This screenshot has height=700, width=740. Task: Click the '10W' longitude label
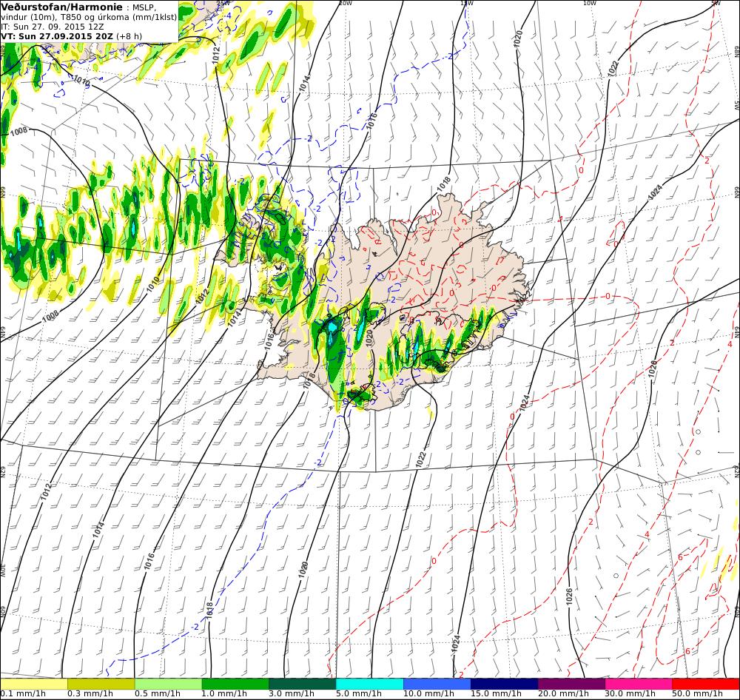(x=588, y=3)
